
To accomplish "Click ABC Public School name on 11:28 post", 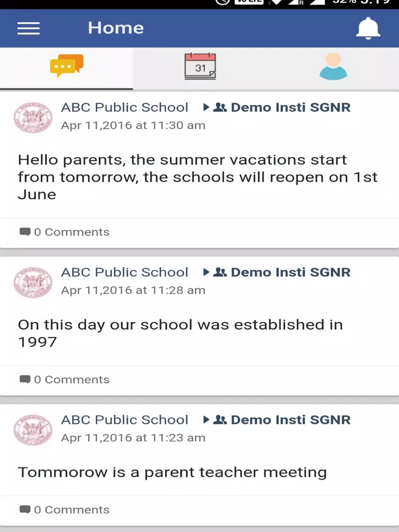I will click(125, 272).
